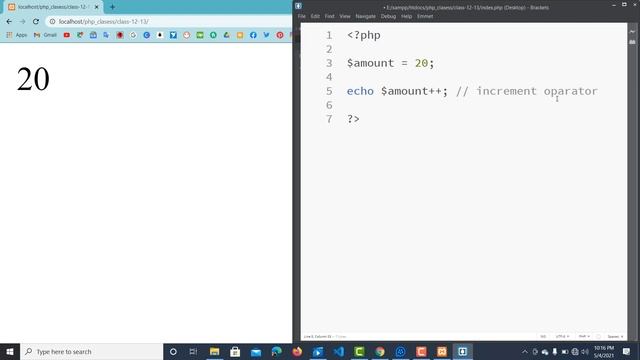Open the PHP language mode dropdown

584,336
